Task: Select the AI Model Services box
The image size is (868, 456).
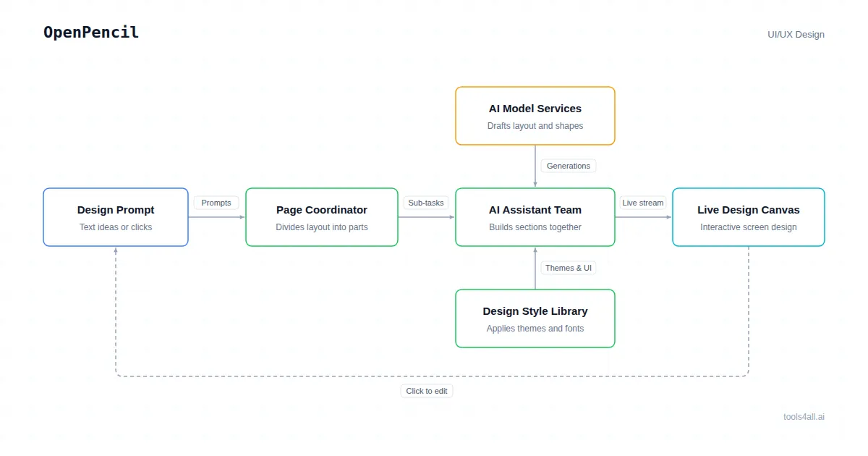Action: click(x=535, y=116)
